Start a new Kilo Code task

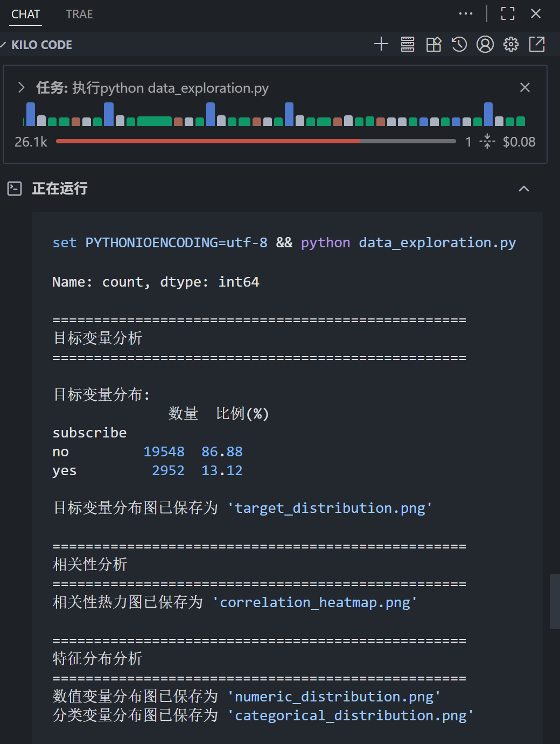point(381,44)
